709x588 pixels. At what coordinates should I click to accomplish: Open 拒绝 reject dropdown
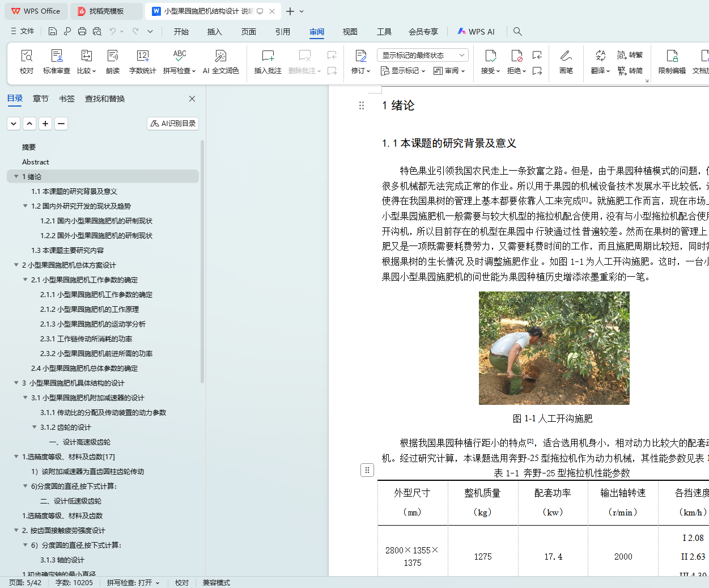(516, 71)
